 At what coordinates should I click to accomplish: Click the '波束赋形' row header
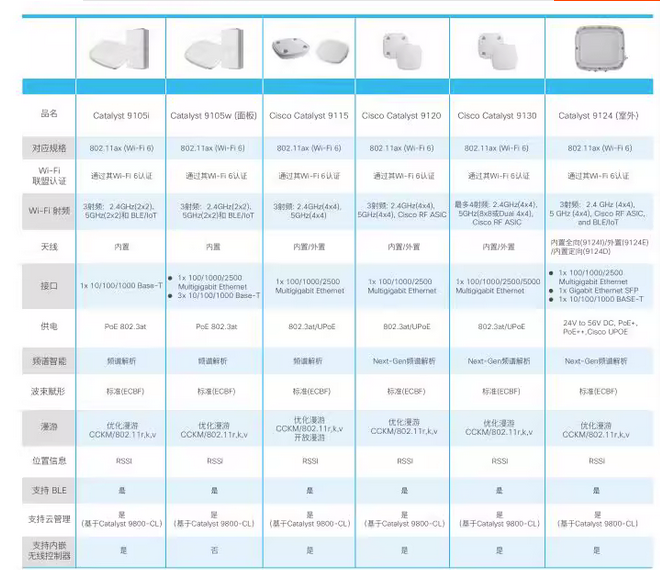click(49, 392)
